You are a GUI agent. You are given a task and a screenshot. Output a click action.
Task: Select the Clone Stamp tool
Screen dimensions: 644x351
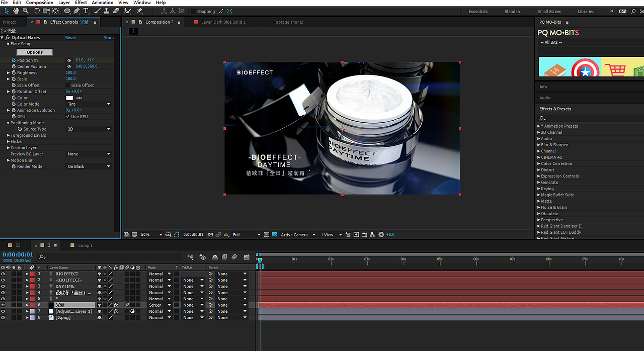107,11
